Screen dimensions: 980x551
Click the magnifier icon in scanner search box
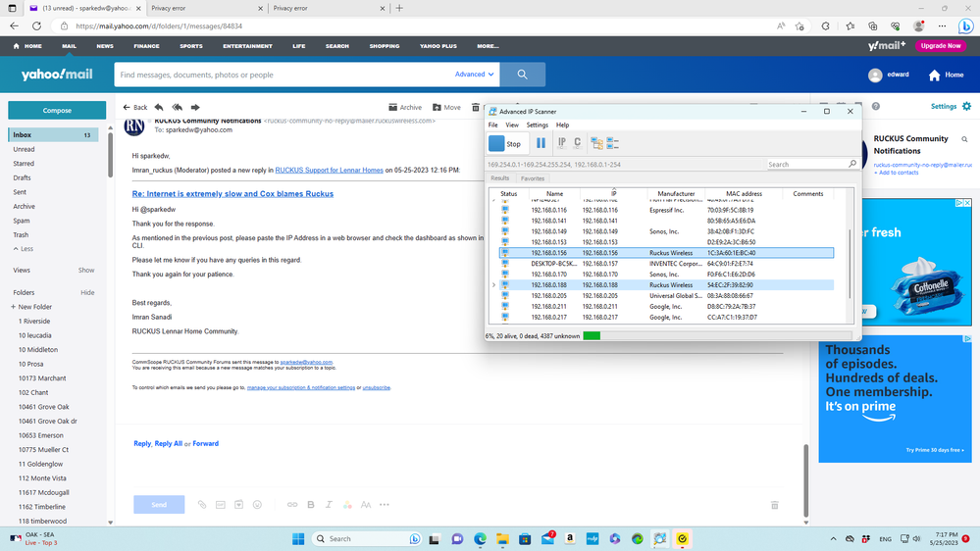[851, 164]
